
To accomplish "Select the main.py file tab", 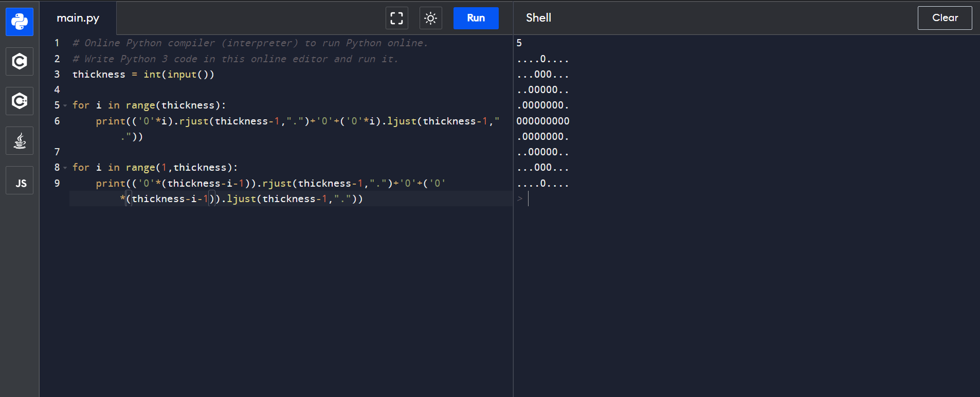I will pos(78,18).
